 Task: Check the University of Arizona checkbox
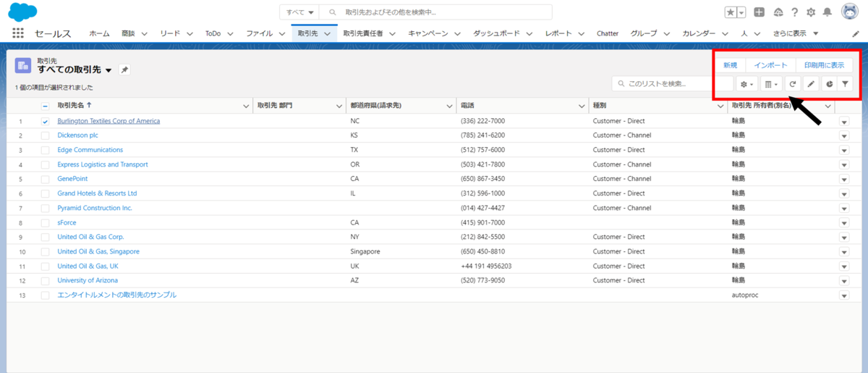pyautogui.click(x=45, y=280)
